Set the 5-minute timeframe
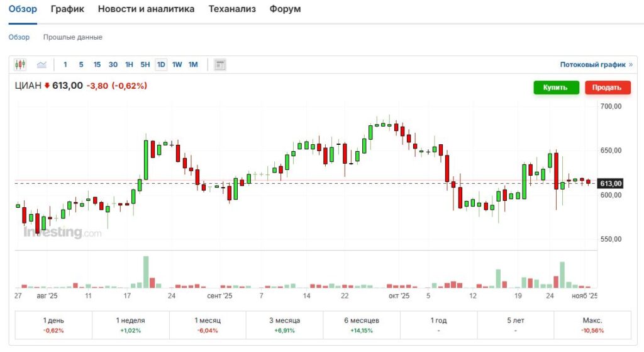Viewport: 644px width, 352px height. point(81,64)
